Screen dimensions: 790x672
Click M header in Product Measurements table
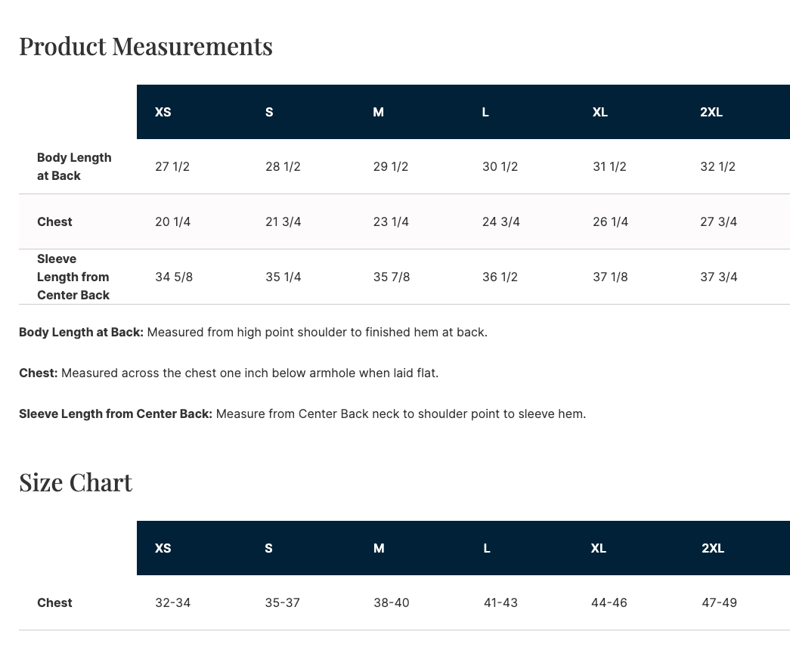click(x=379, y=112)
